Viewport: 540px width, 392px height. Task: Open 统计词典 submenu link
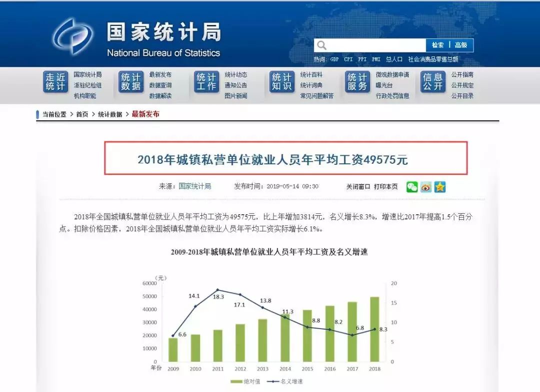click(x=311, y=85)
